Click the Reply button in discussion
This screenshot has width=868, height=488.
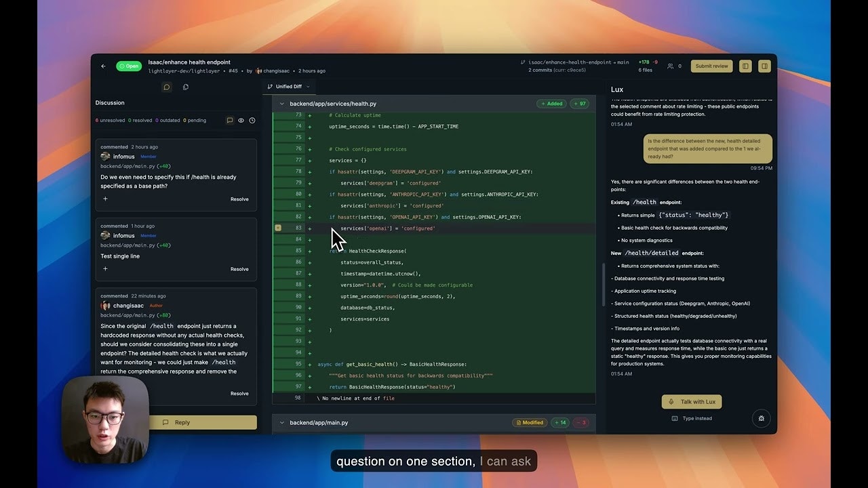point(176,422)
